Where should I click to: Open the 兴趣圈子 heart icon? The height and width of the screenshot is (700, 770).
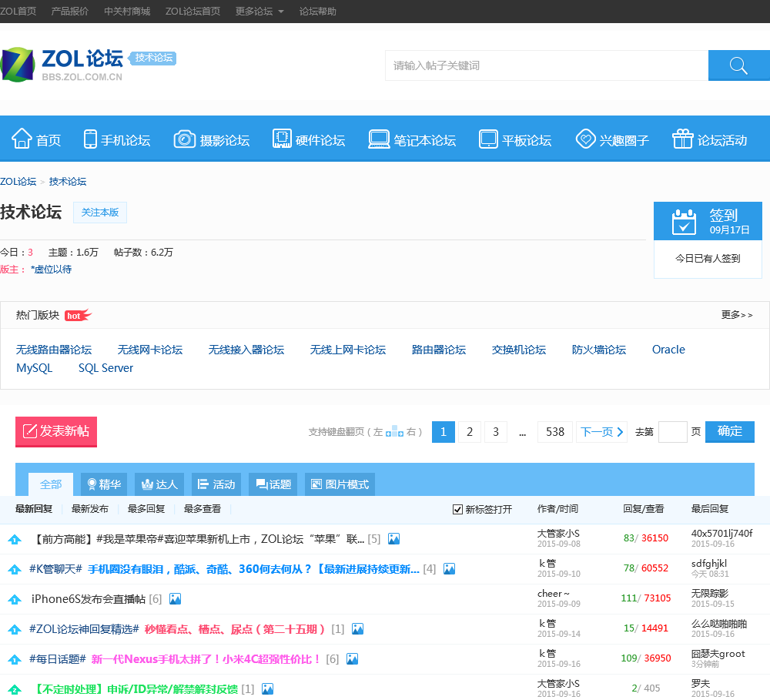(x=585, y=139)
